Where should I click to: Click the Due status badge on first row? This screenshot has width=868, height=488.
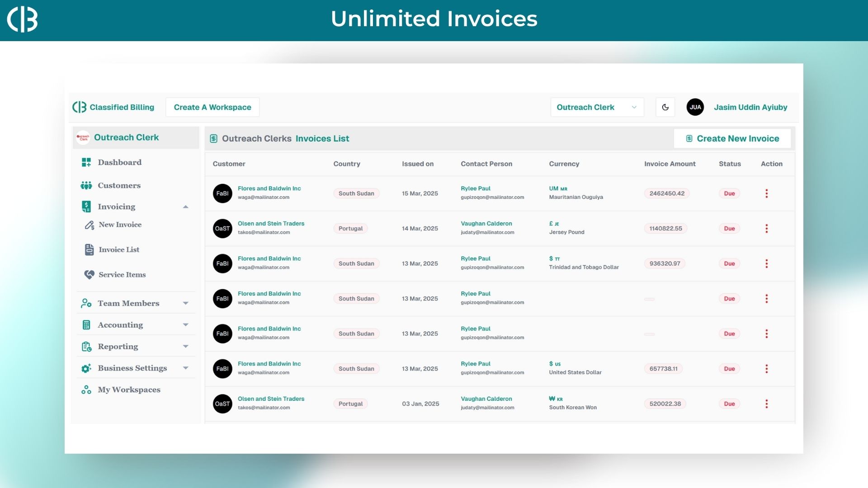pyautogui.click(x=729, y=193)
